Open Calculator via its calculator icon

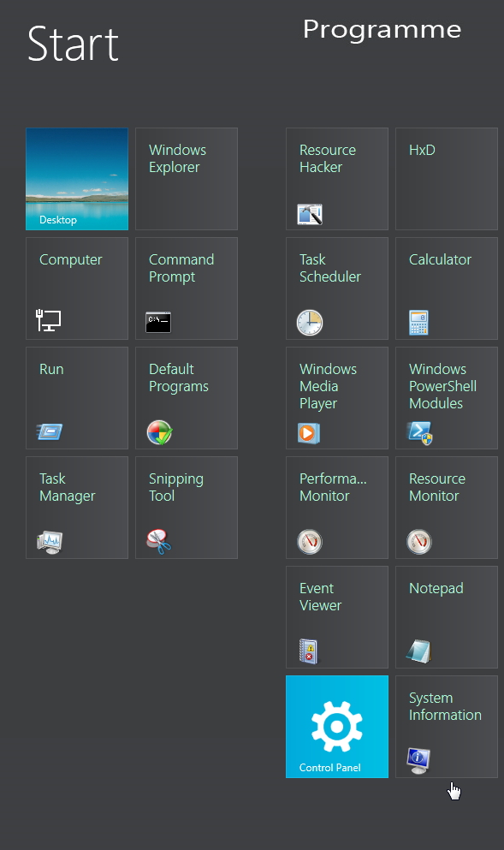tap(418, 323)
